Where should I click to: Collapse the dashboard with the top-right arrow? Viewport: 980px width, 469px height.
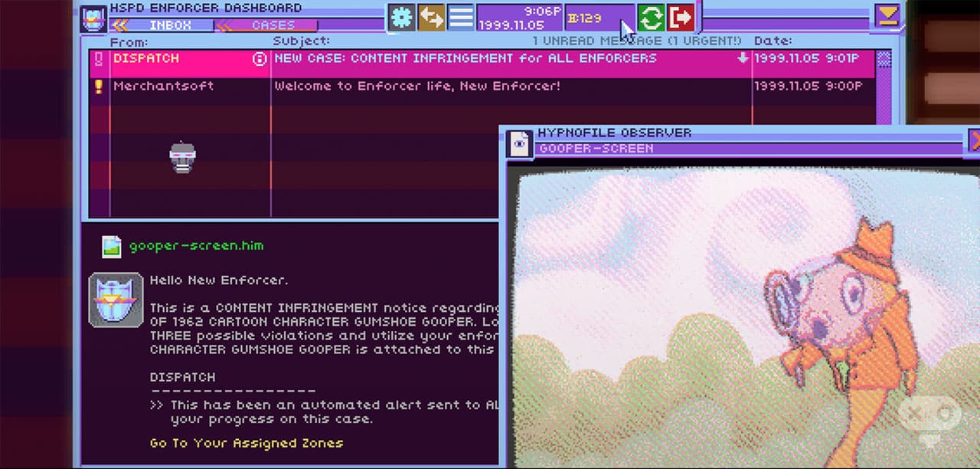887,16
